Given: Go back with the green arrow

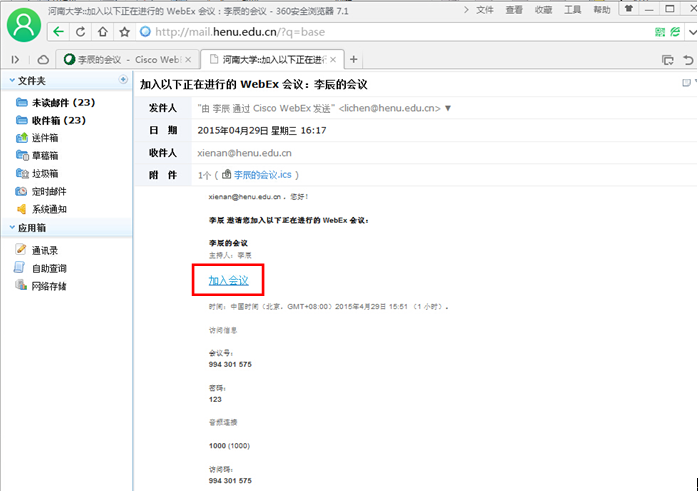Looking at the screenshot, I should (x=59, y=32).
